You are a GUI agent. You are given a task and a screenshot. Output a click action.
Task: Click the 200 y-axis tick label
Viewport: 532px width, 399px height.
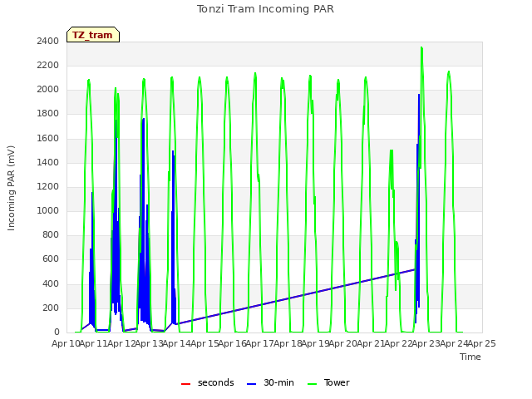(51, 308)
